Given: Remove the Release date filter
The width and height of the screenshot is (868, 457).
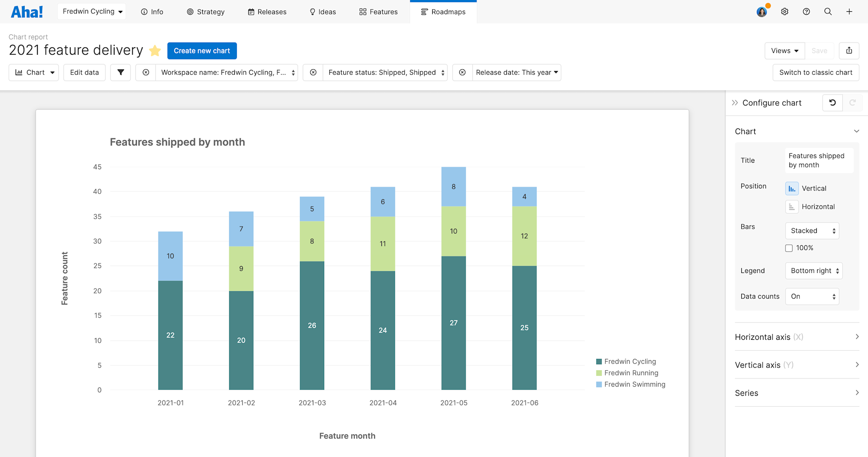Looking at the screenshot, I should tap(462, 72).
